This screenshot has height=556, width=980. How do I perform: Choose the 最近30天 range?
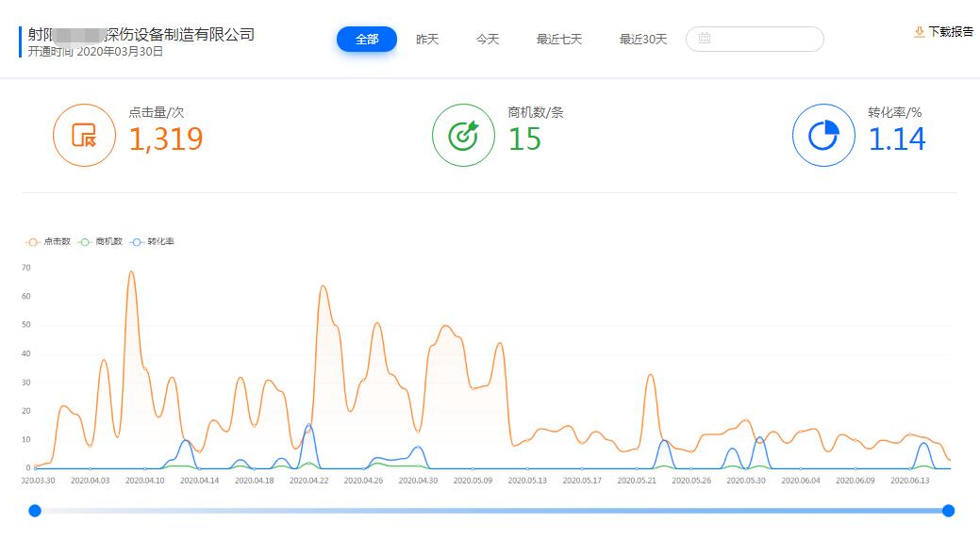(642, 40)
